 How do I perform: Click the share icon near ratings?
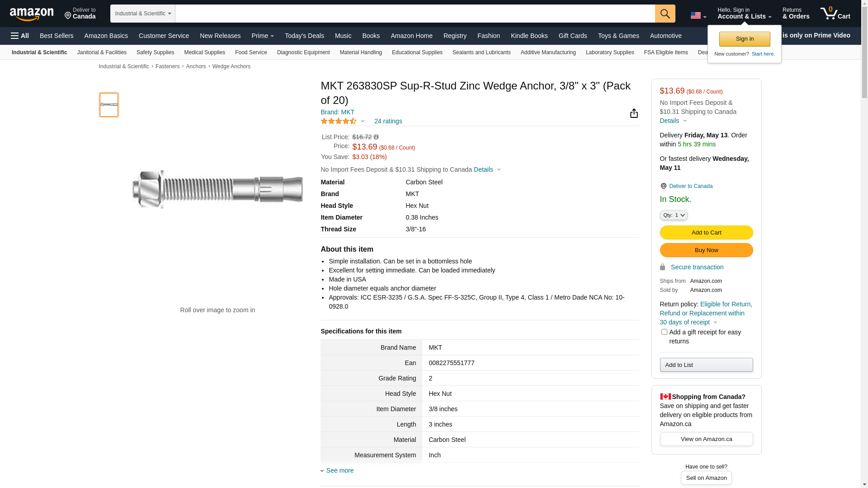coord(634,113)
